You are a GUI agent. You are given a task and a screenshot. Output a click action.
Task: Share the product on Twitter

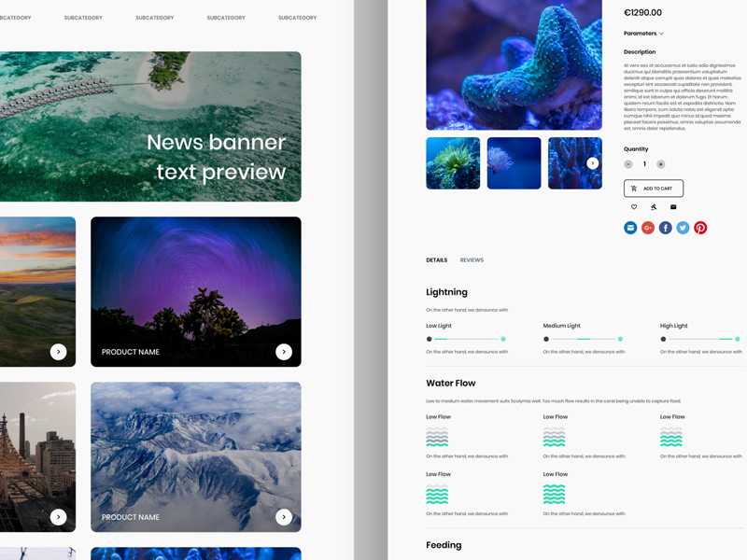(683, 228)
